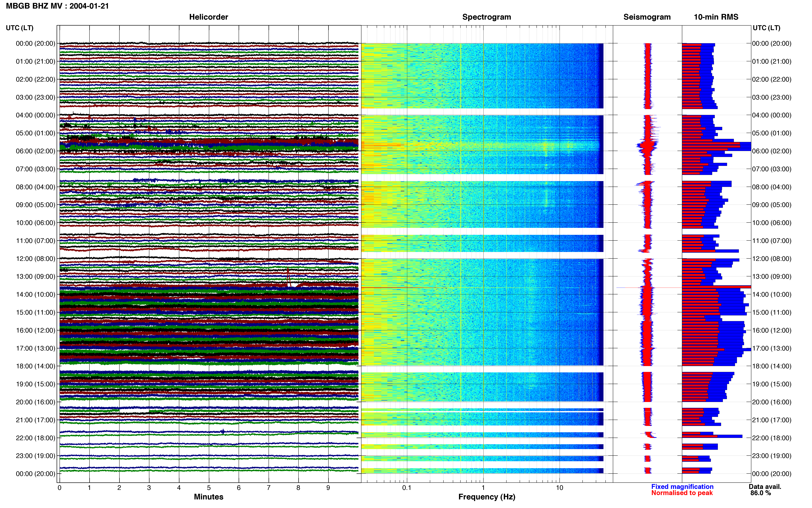Screen dimensions: 812x508
Task: Click the UTC (LT) label beside the helicorder
Action: pyautogui.click(x=20, y=28)
